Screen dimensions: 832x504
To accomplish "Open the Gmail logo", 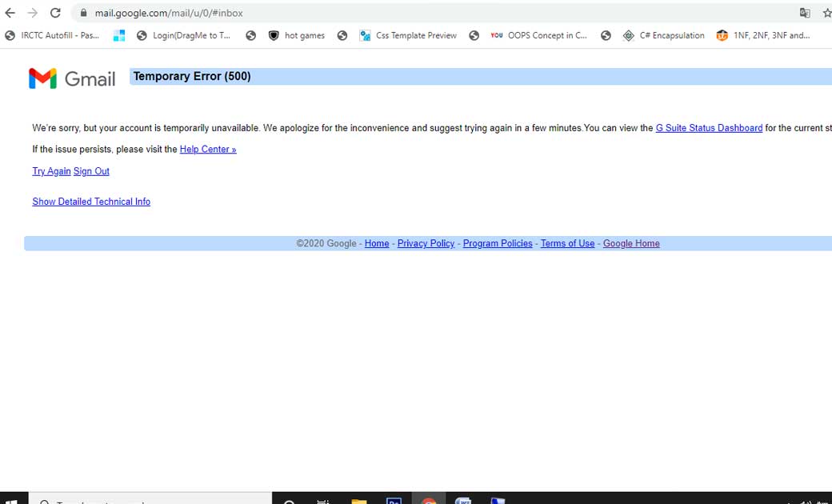I will click(x=72, y=78).
